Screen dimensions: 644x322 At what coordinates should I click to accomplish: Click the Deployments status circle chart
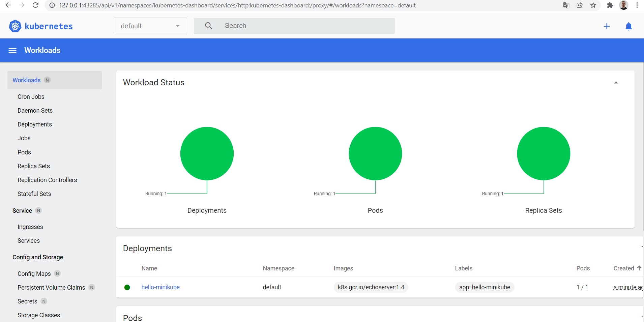[x=207, y=154]
